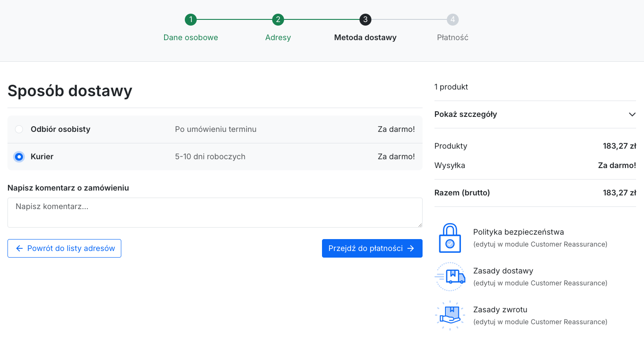644x352 pixels.
Task: Click 'Za darmo!' price in Odbiór osobisty row
Action: click(396, 129)
